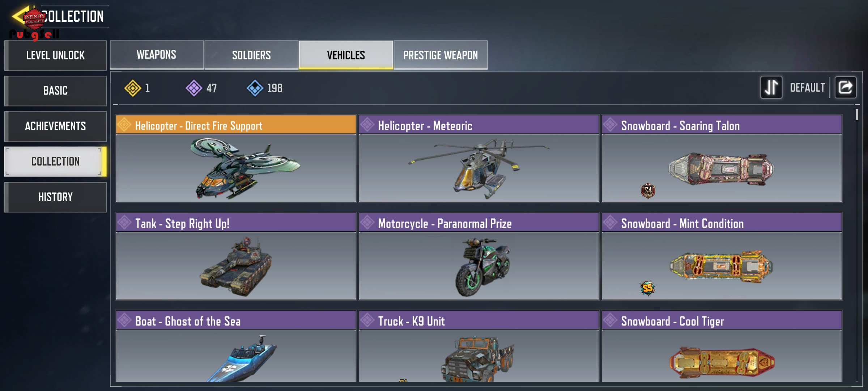Open the DEFAULT sort option
Viewport: 868px width, 391px height.
coord(807,88)
